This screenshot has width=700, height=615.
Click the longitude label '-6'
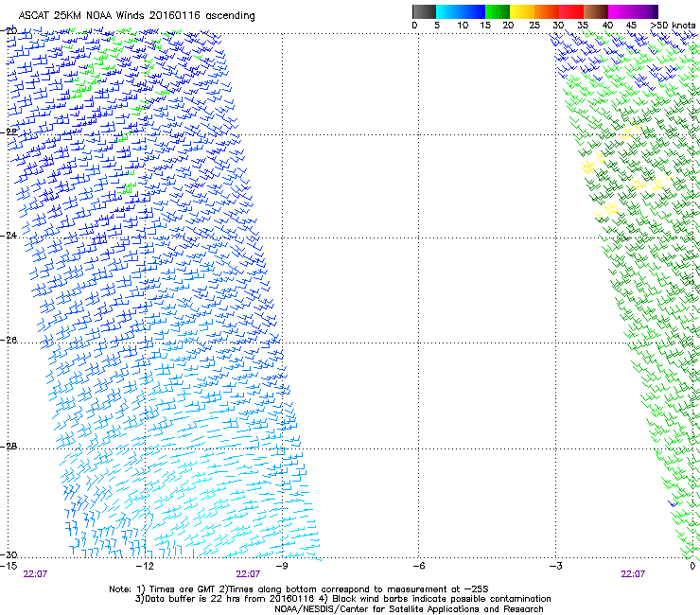419,566
